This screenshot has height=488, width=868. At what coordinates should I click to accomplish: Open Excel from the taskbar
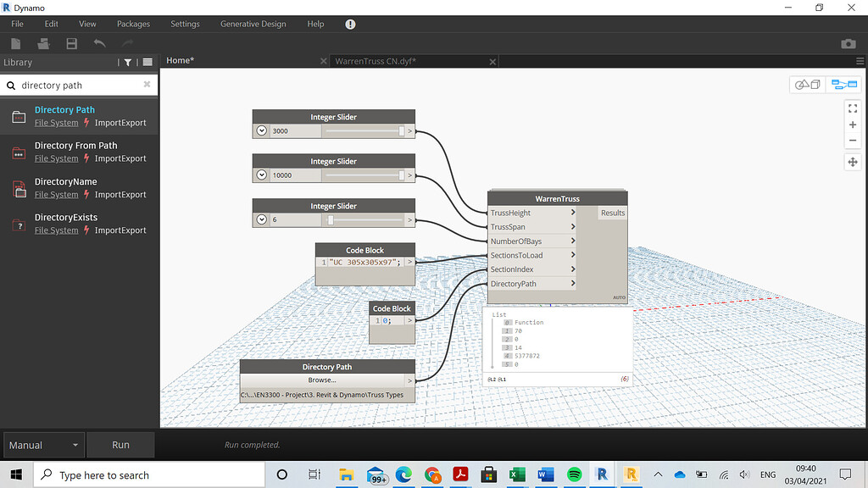(x=517, y=474)
